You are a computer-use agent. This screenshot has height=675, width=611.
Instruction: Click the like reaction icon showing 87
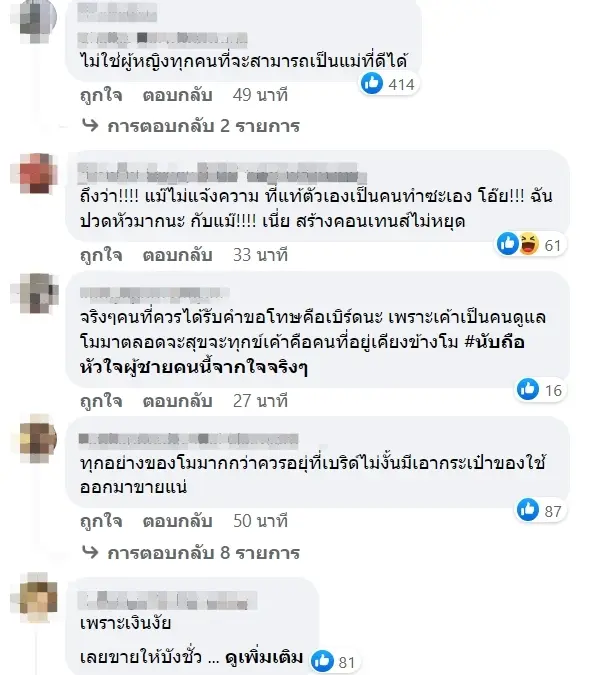(x=528, y=510)
